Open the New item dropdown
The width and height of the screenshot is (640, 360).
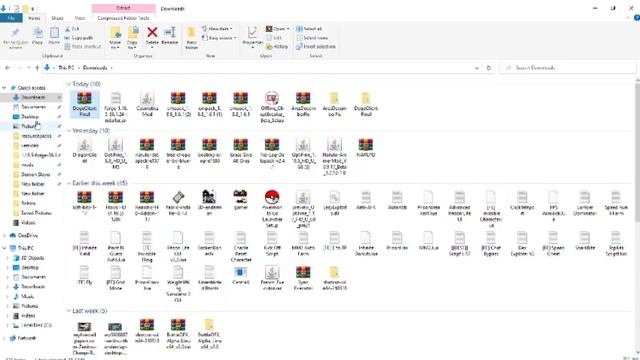click(x=217, y=29)
